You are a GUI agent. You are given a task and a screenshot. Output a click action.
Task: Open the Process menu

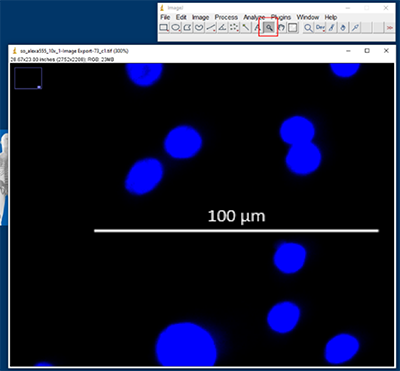click(x=226, y=17)
